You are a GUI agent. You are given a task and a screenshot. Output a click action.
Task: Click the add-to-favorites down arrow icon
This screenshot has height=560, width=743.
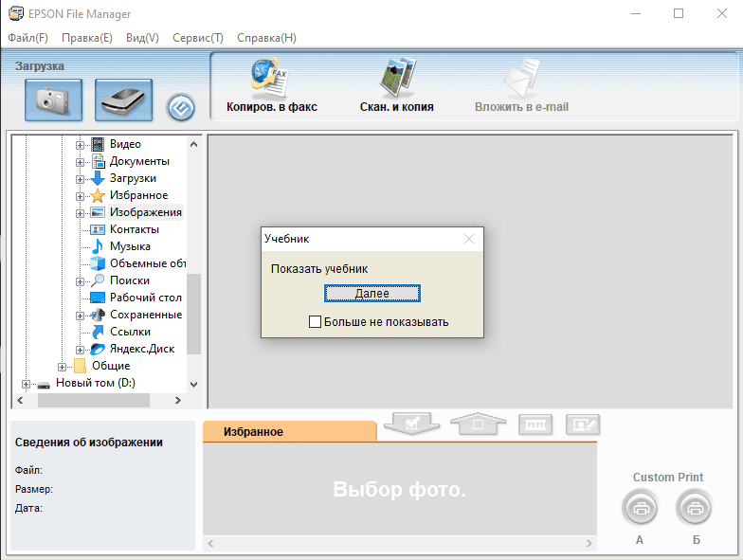point(411,424)
